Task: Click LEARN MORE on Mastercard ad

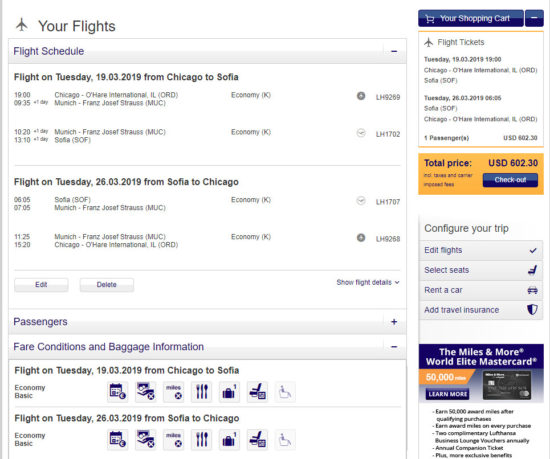Action: click(448, 394)
